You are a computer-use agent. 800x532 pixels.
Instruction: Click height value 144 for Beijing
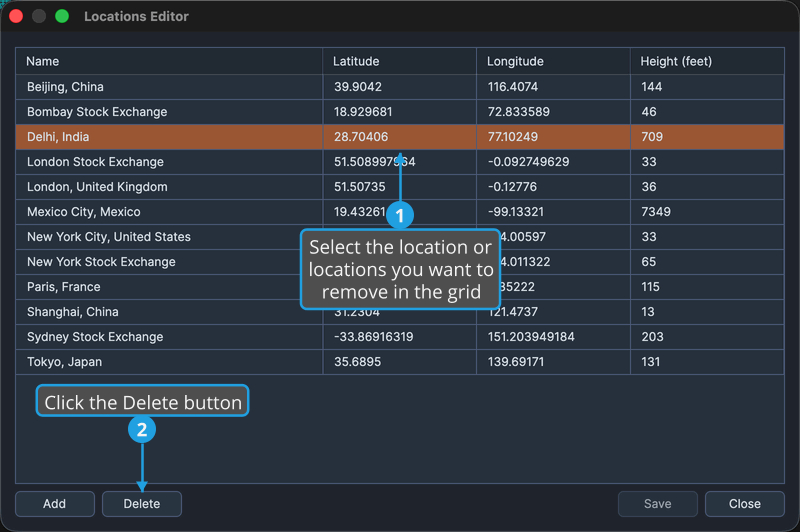pyautogui.click(x=652, y=87)
